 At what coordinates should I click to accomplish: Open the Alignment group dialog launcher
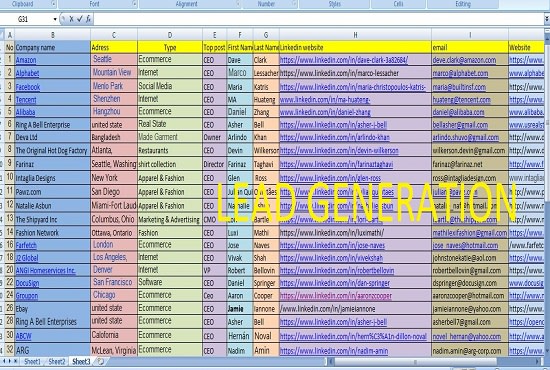click(x=238, y=4)
